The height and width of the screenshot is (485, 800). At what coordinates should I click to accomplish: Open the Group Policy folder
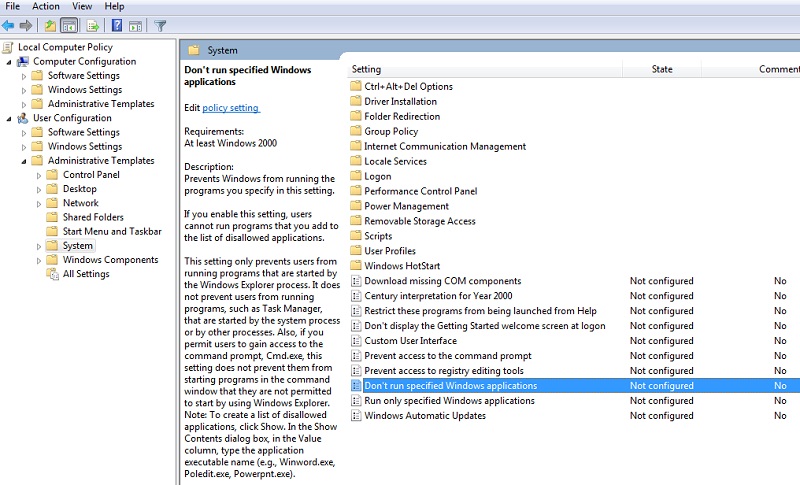pos(391,132)
